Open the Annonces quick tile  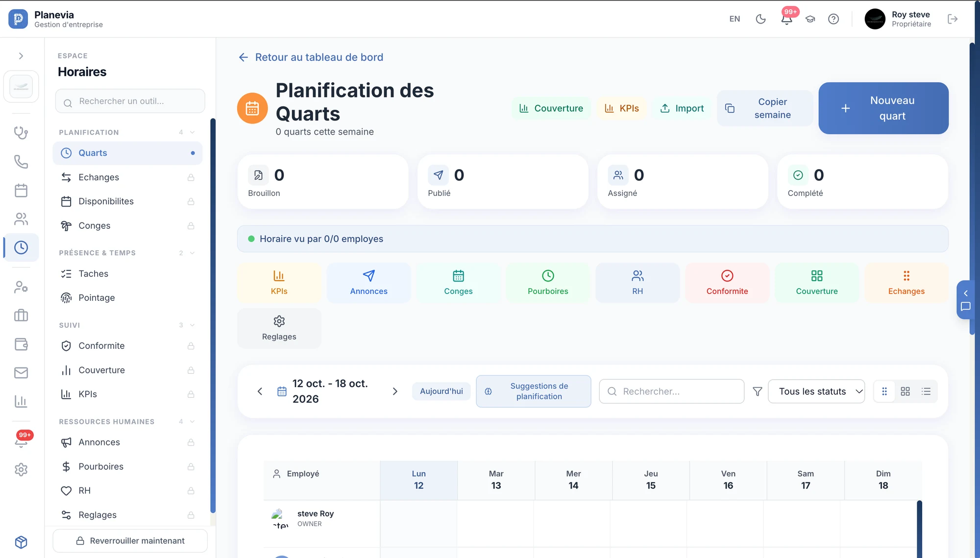tap(368, 283)
